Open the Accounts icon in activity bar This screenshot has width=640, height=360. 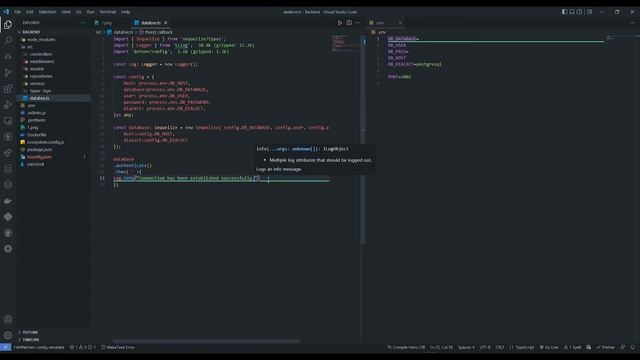(x=8, y=320)
